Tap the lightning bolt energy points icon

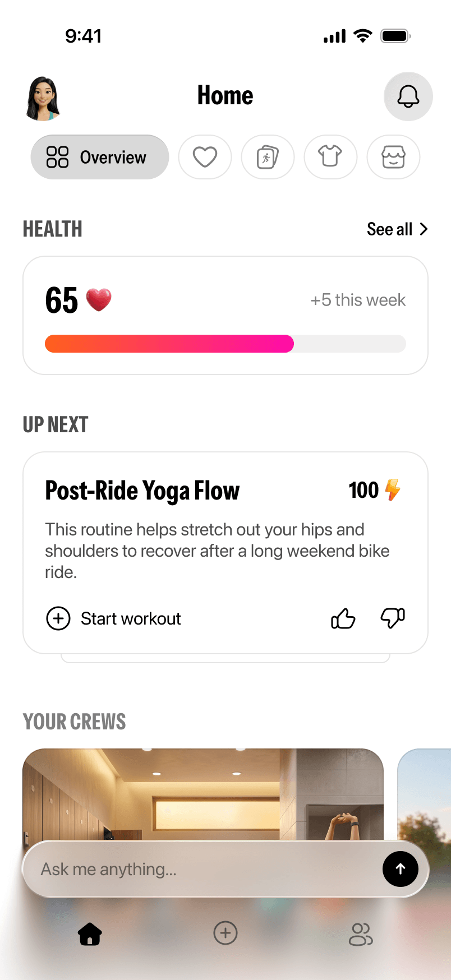coord(393,489)
